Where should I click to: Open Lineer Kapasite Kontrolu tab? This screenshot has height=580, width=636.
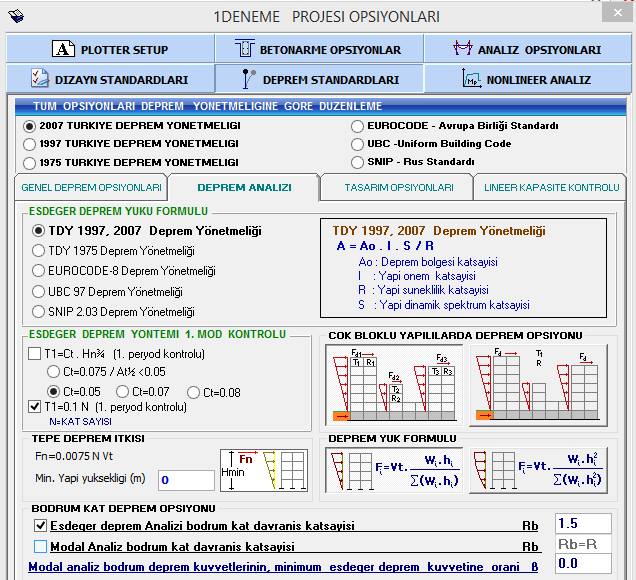click(551, 187)
